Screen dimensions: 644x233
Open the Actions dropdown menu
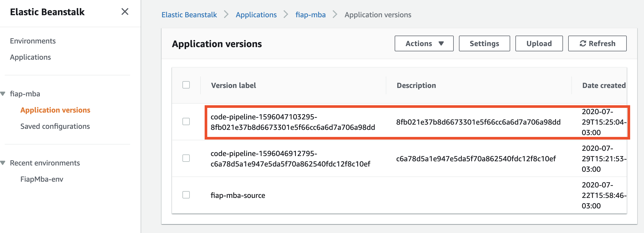424,43
